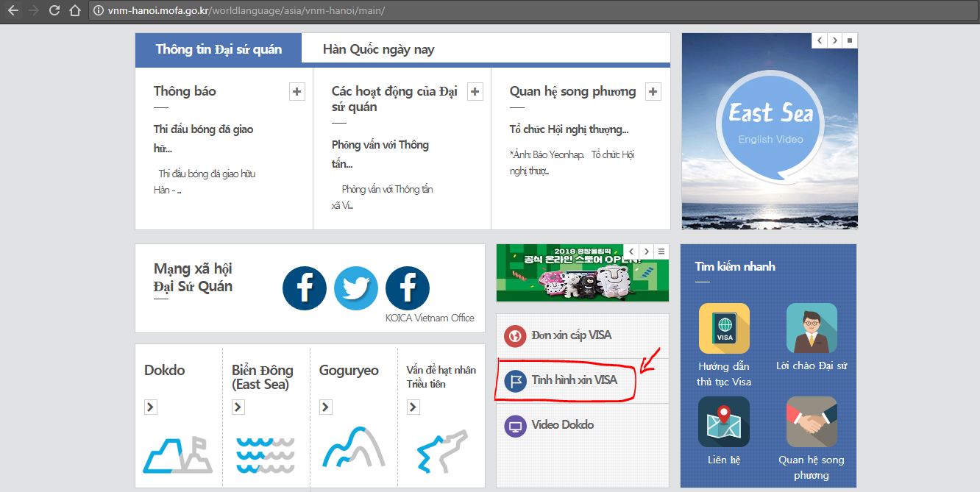The image size is (980, 492).
Task: Switch to Hàn Quốc ngày nay tab
Action: click(x=378, y=49)
